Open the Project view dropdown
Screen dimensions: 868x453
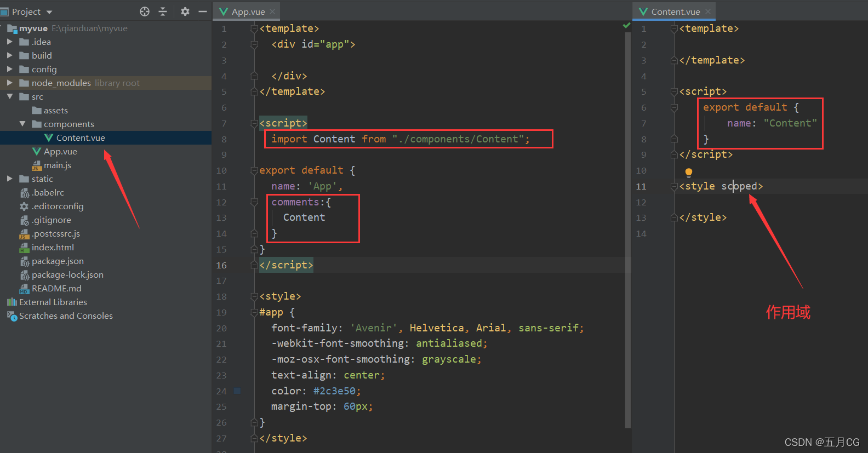click(49, 12)
